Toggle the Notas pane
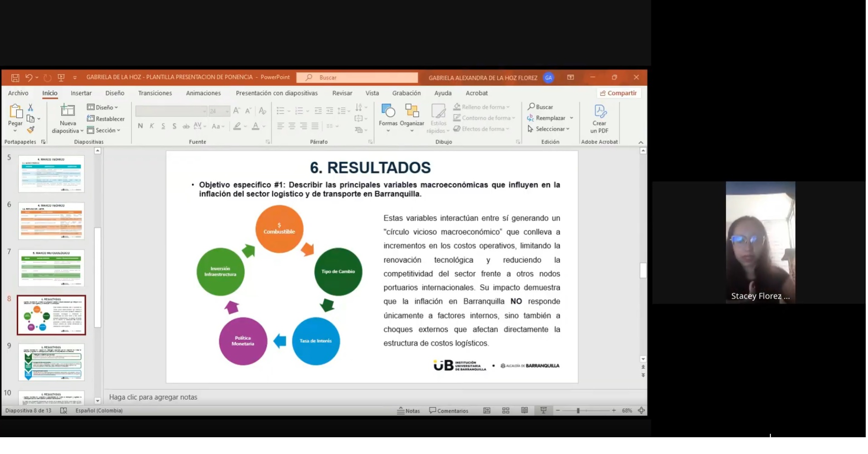The height and width of the screenshot is (454, 868). point(408,411)
